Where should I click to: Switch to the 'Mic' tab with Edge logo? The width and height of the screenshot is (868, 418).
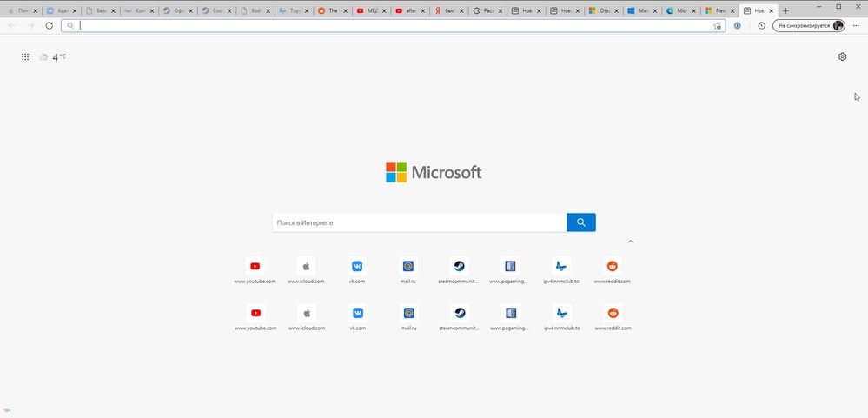pos(679,10)
